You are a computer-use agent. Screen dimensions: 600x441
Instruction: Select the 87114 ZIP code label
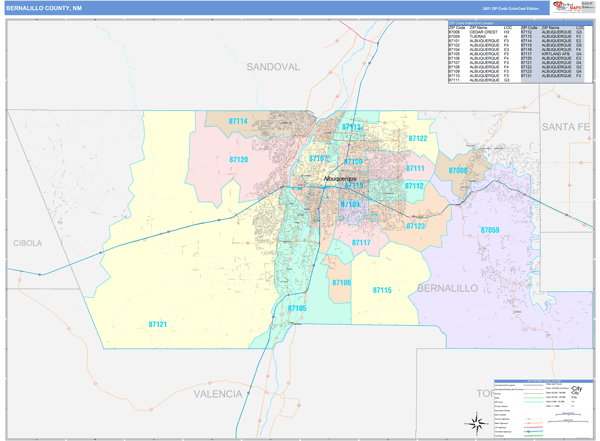[238, 121]
